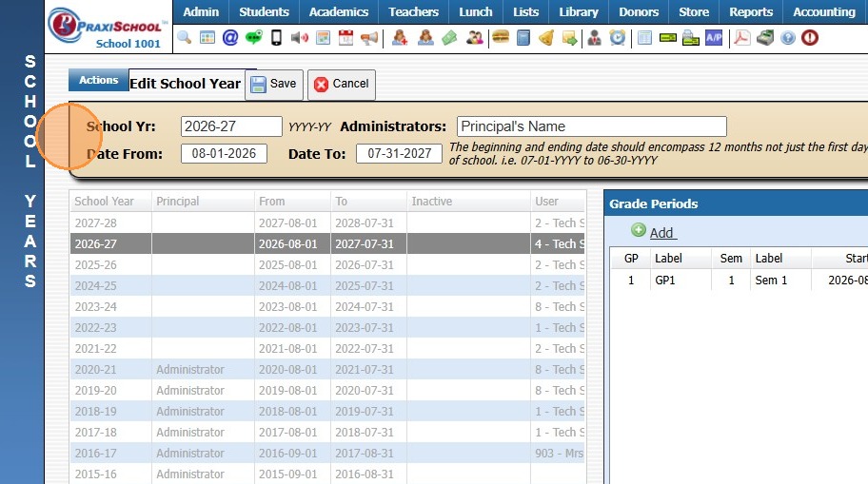The image size is (868, 484).
Task: Open the Reports menu
Action: tap(751, 11)
